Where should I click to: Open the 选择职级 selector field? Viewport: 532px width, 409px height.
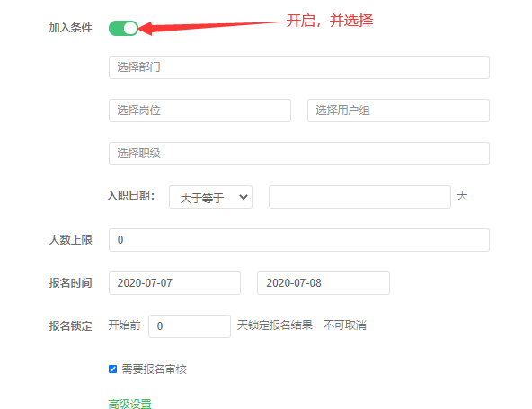pos(299,154)
